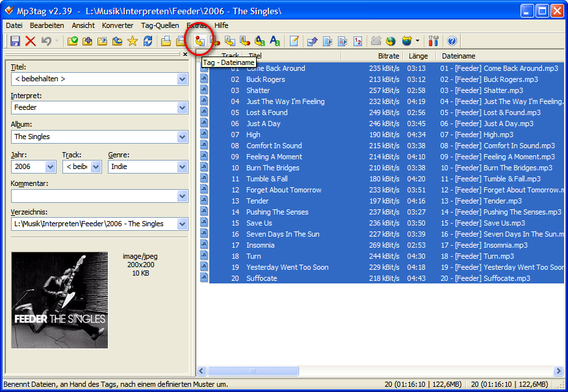Click filename 13 - [Feeder] Tender.mp3
The height and width of the screenshot is (392, 568).
pyautogui.click(x=481, y=201)
